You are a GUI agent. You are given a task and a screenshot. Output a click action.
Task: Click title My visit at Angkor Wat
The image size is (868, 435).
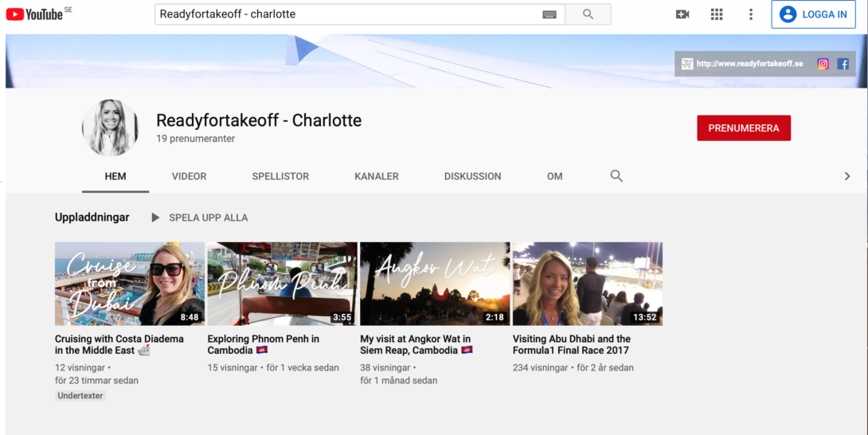[416, 344]
